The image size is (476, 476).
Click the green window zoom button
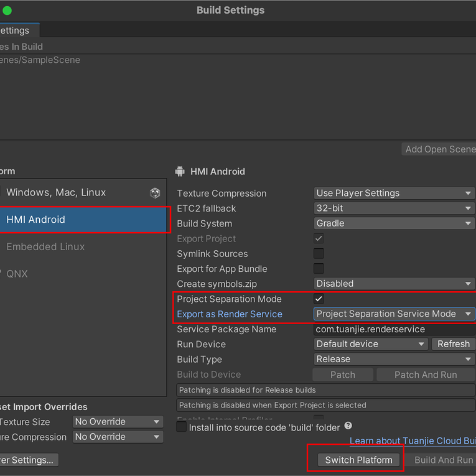point(7,11)
